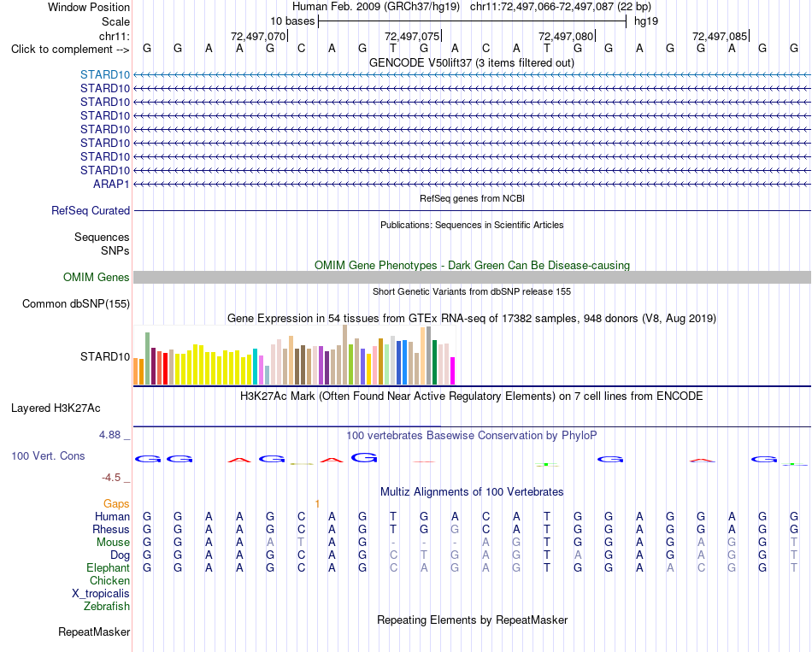Click the Chicken species row label
This screenshot has width=812, height=652.
point(109,580)
